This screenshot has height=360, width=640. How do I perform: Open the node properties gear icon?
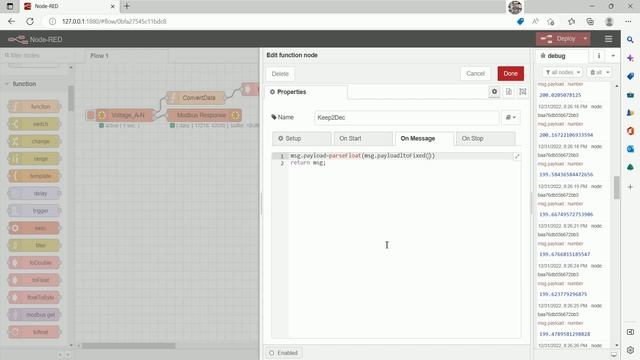(x=494, y=92)
